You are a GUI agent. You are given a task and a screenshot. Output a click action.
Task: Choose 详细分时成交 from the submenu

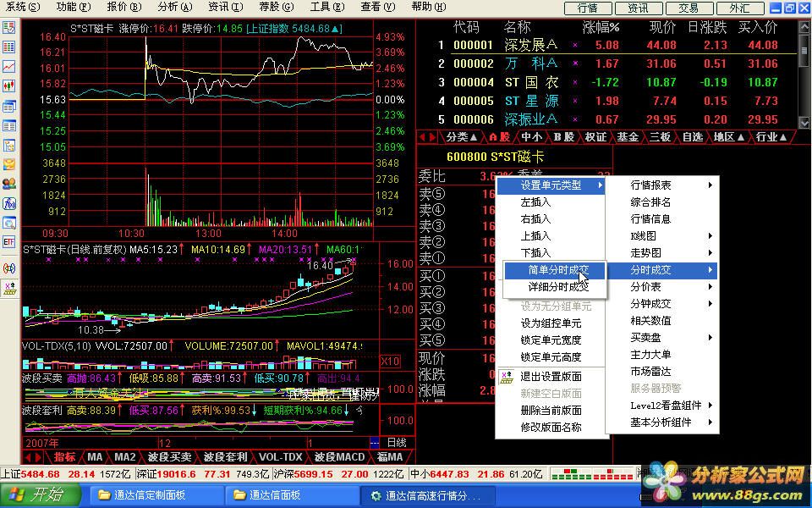(555, 287)
